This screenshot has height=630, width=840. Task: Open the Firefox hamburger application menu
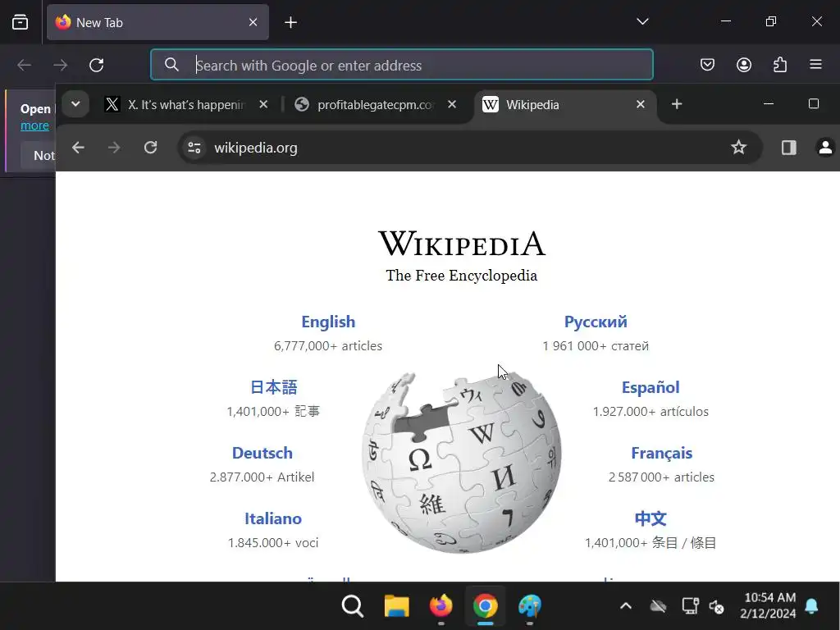[815, 65]
